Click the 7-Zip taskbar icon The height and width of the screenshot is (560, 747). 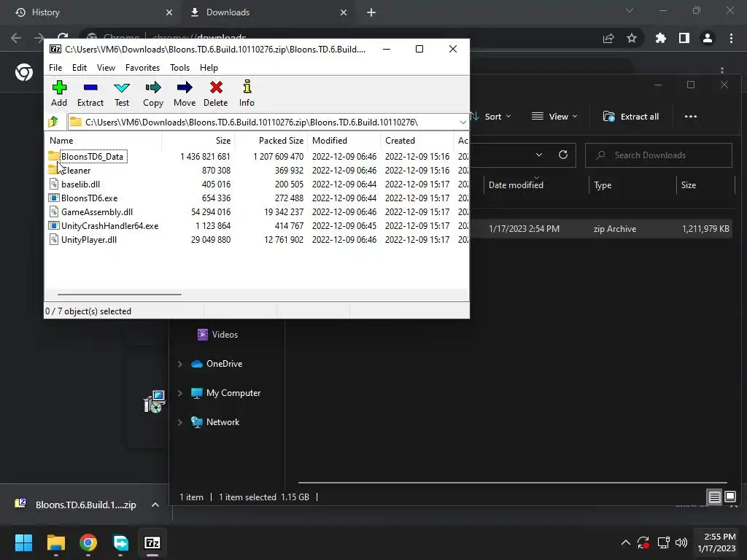coord(152,542)
